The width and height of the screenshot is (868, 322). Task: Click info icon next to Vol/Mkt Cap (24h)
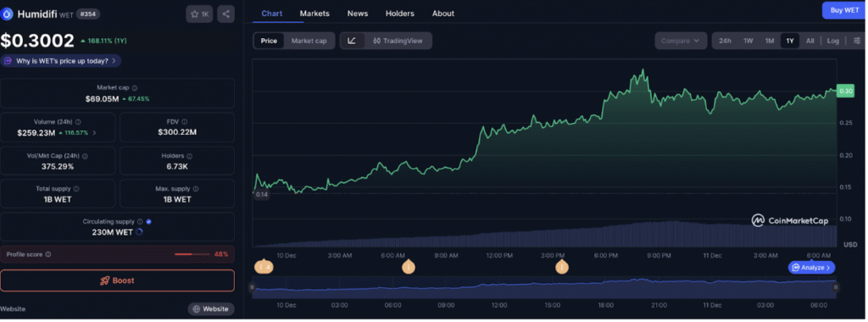(85, 157)
